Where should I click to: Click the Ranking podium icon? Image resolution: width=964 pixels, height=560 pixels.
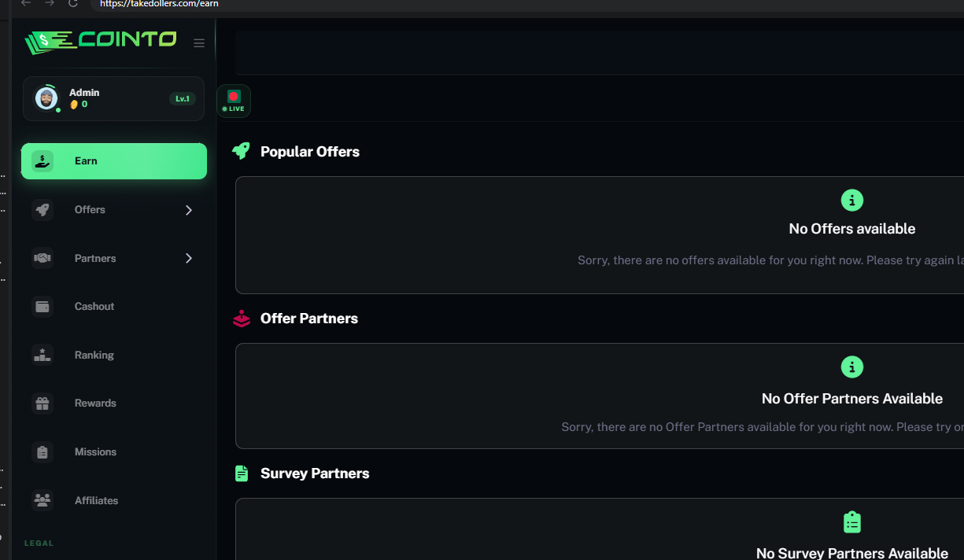[x=42, y=356]
